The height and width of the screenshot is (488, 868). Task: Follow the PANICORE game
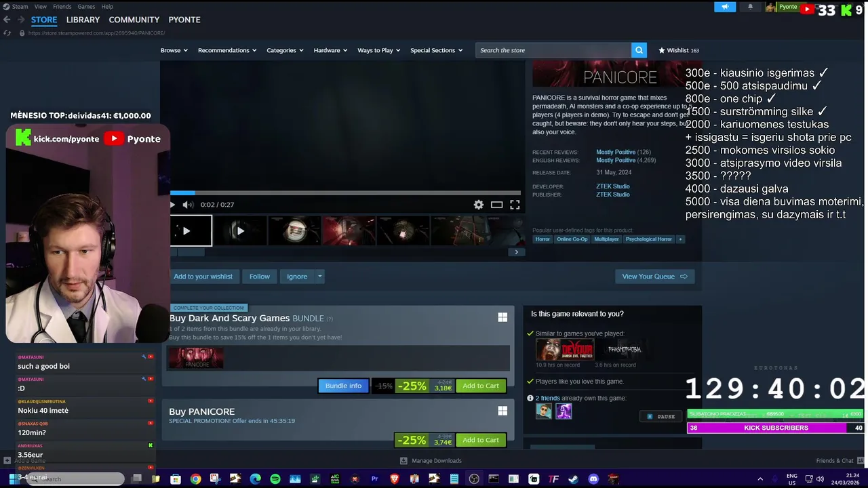(260, 277)
